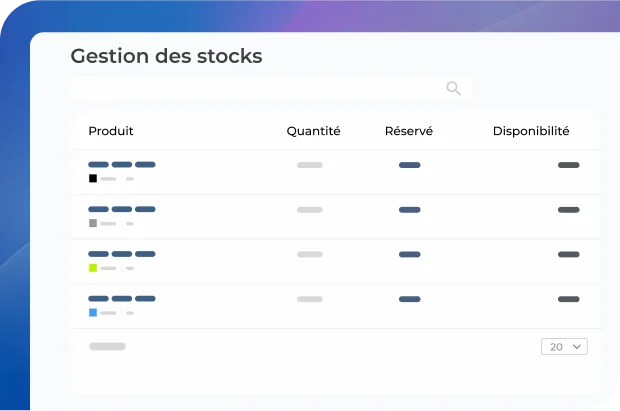The image size is (620, 411).
Task: Click the first row availability indicator
Action: 568,164
